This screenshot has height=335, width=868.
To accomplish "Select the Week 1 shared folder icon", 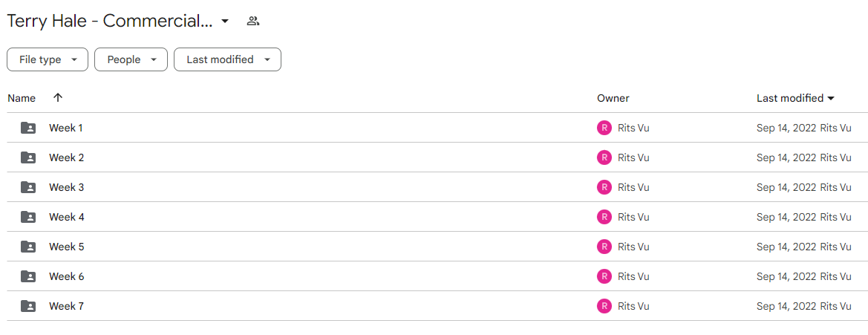I will click(x=28, y=128).
